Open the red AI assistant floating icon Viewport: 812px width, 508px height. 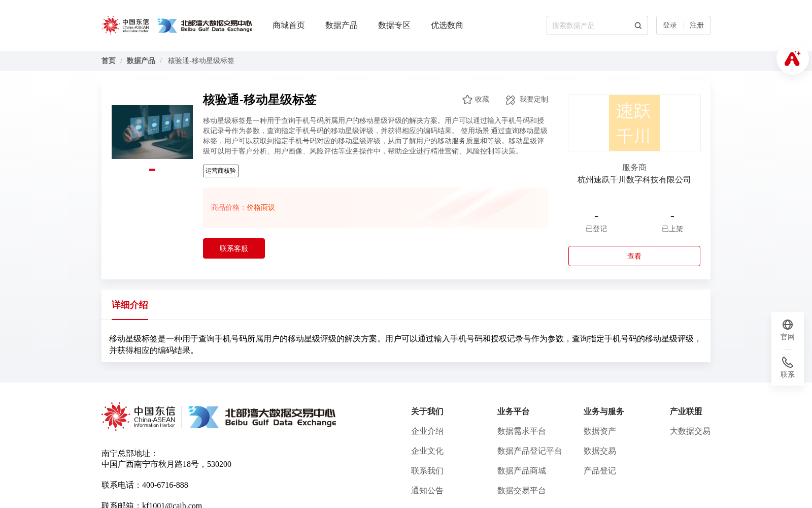point(792,59)
